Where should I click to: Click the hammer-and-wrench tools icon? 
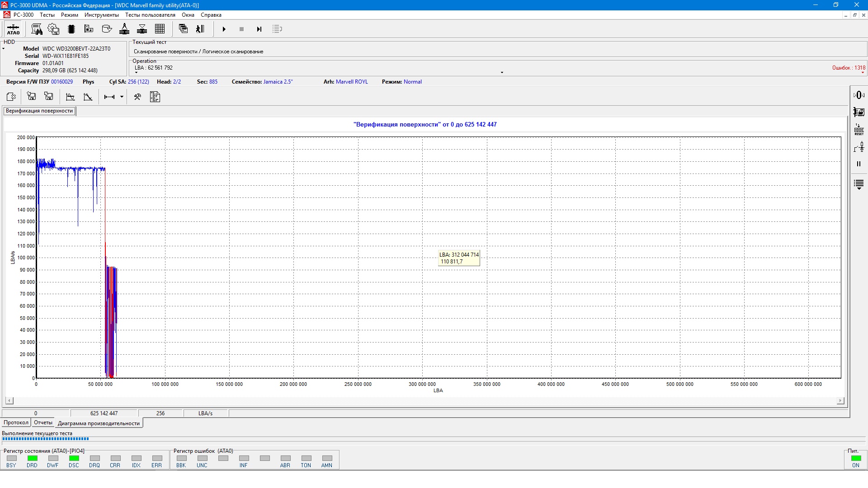(x=137, y=97)
